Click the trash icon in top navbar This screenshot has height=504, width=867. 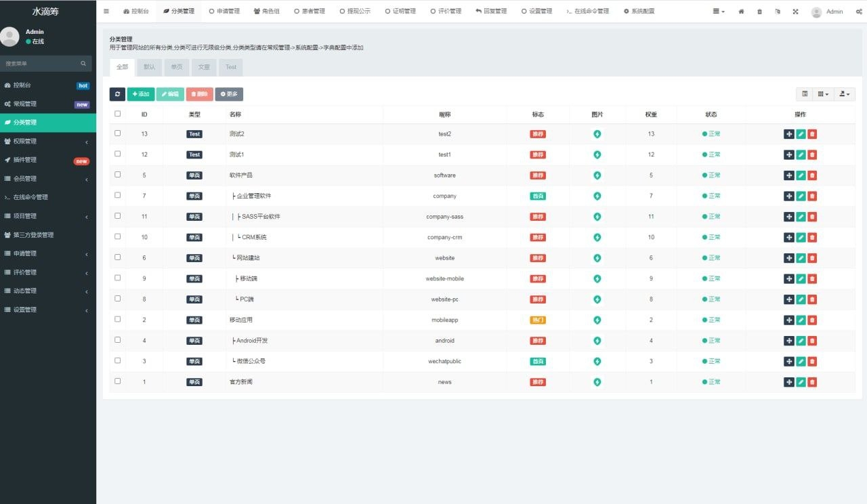759,12
